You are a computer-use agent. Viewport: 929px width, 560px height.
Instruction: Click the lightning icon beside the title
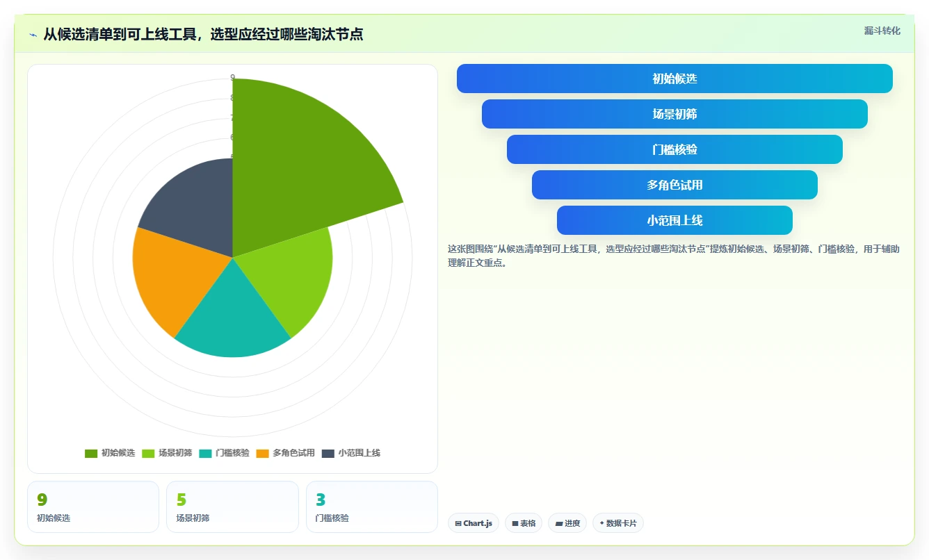(33, 35)
